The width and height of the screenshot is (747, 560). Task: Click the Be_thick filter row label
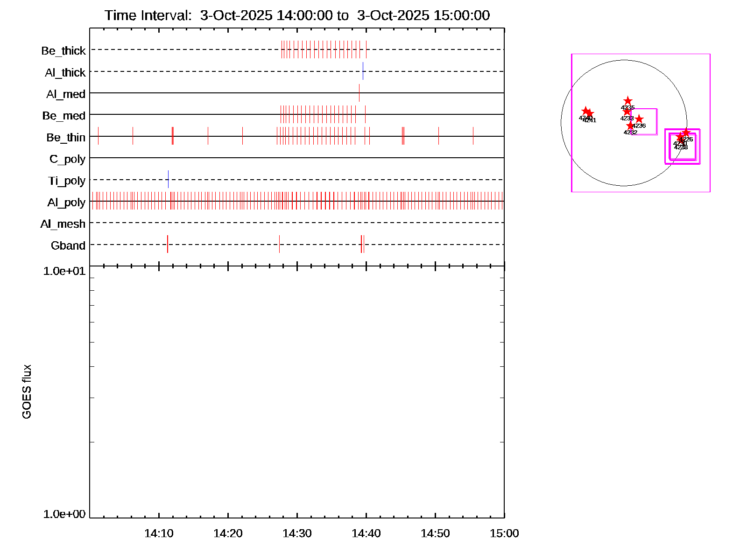[63, 50]
